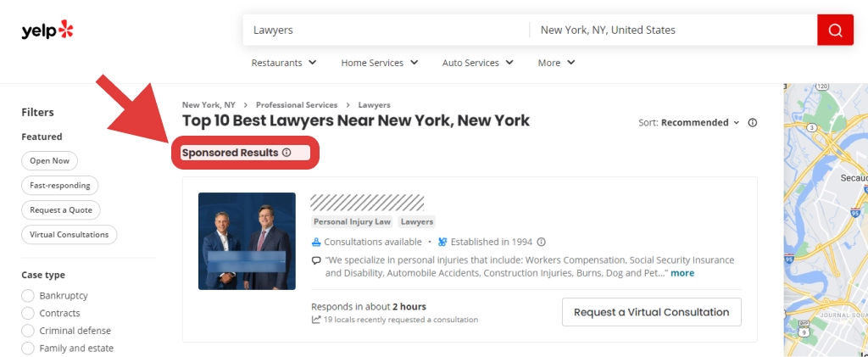Click the Personal Injury Law tag
Viewport: 868px width, 357px height.
[352, 222]
